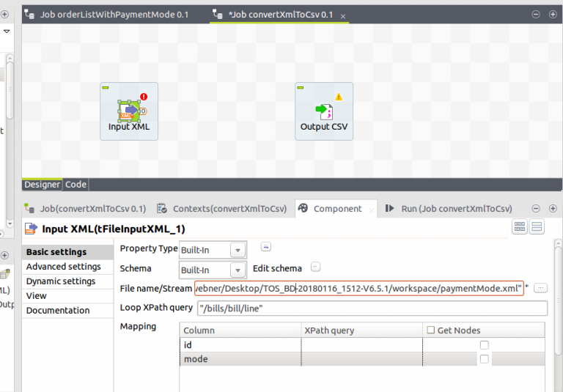Click the Edit schema ellipsis button
The width and height of the screenshot is (563, 392).
pyautogui.click(x=316, y=267)
